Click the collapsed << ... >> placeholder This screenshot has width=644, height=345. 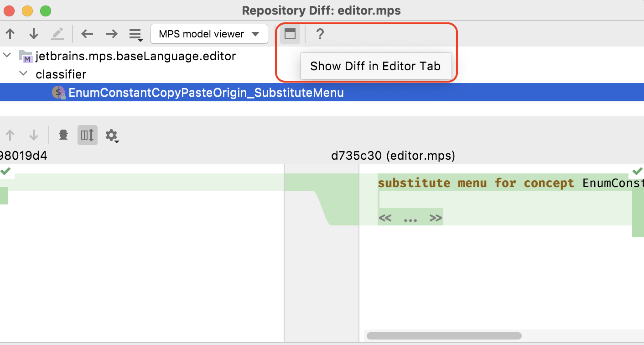pos(410,218)
